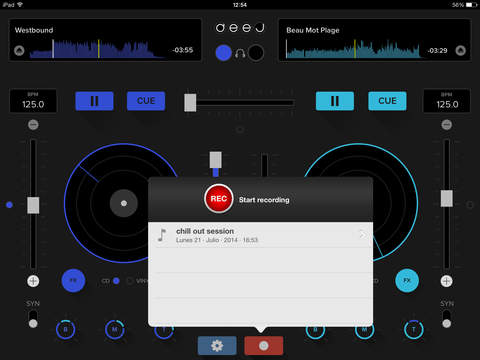480x360 pixels.
Task: Open the blue FX button on left deck
Action: pyautogui.click(x=73, y=281)
